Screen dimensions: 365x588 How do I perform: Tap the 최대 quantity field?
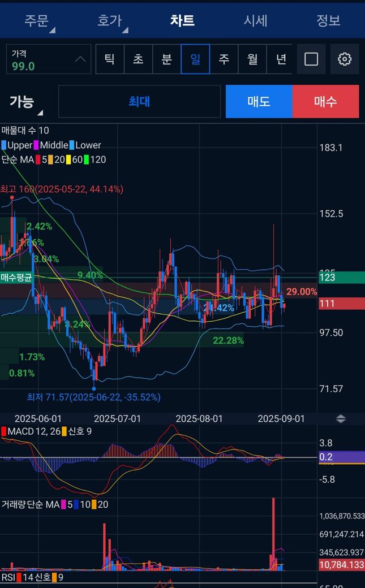click(139, 101)
